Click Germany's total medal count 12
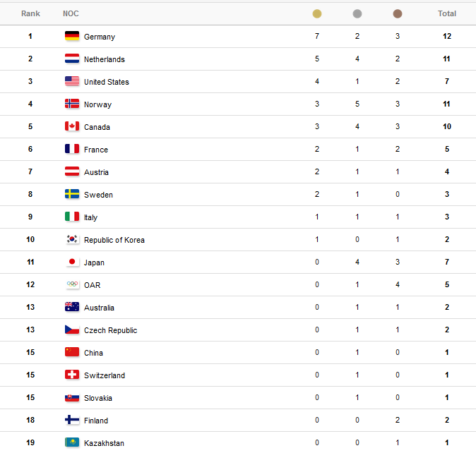 447,36
